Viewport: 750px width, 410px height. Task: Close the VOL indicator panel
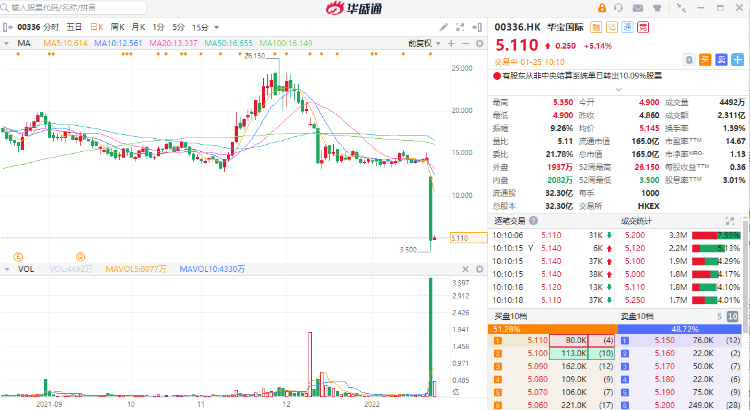point(465,269)
